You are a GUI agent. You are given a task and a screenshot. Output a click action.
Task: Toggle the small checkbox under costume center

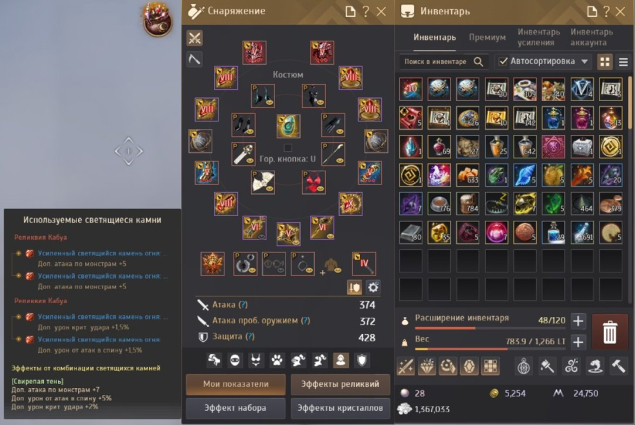click(288, 147)
